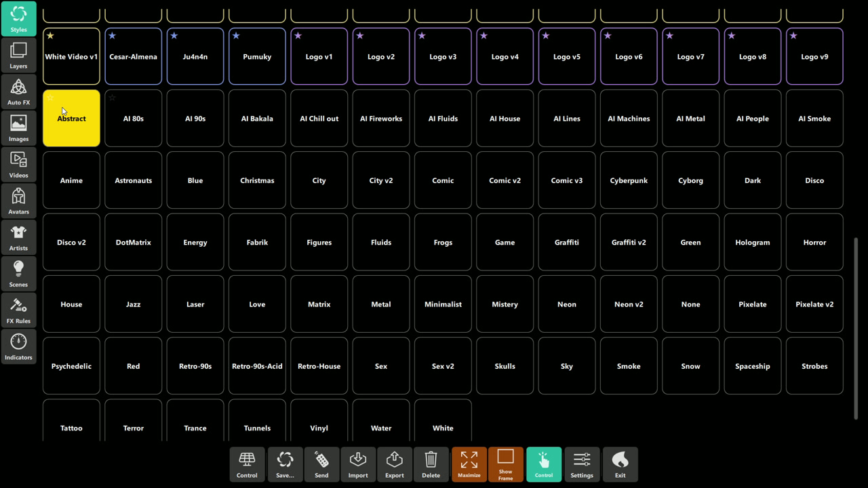Open the Scenes sidebar panel

18,274
